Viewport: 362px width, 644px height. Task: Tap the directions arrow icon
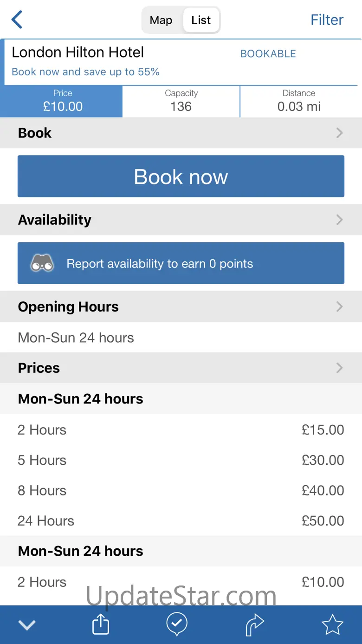coord(255,625)
